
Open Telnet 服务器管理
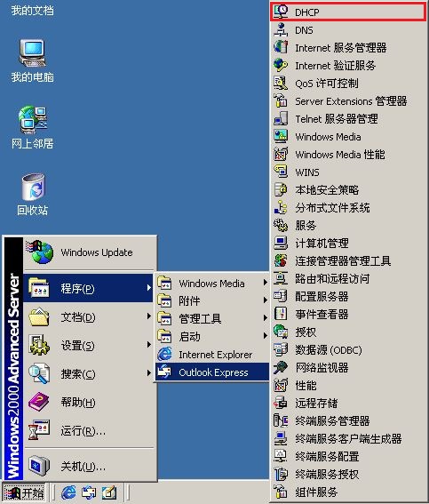click(x=348, y=119)
